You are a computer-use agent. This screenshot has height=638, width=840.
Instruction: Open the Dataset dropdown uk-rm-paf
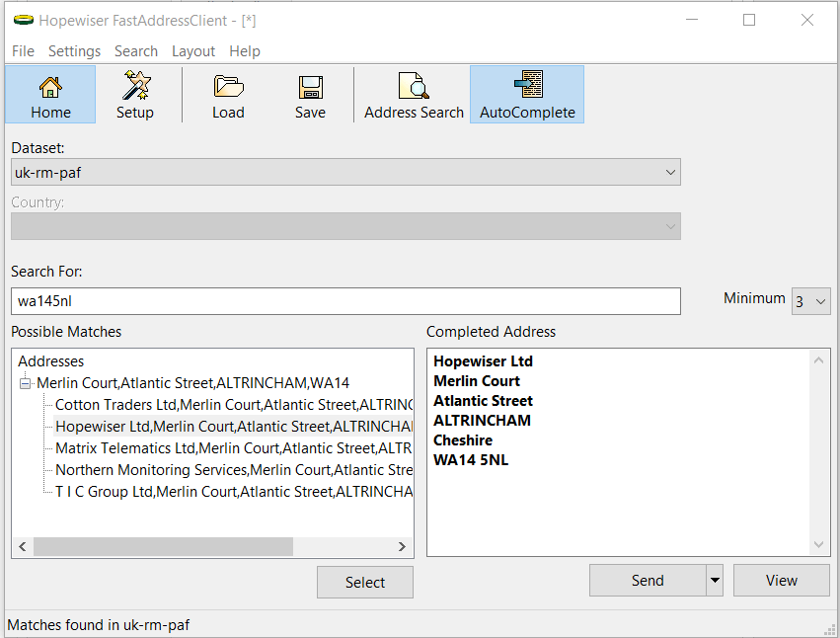tap(345, 173)
